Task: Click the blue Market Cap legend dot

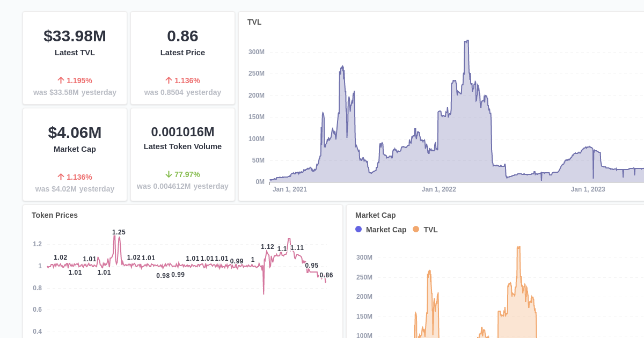Action: tap(358, 229)
